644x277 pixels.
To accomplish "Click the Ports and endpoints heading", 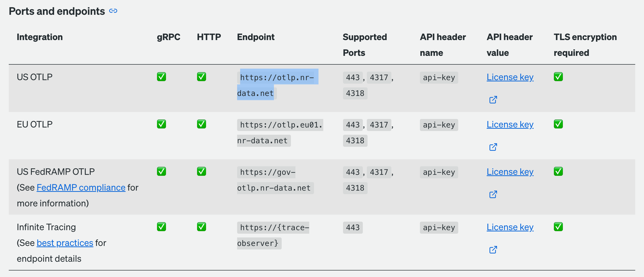I will point(57,11).
